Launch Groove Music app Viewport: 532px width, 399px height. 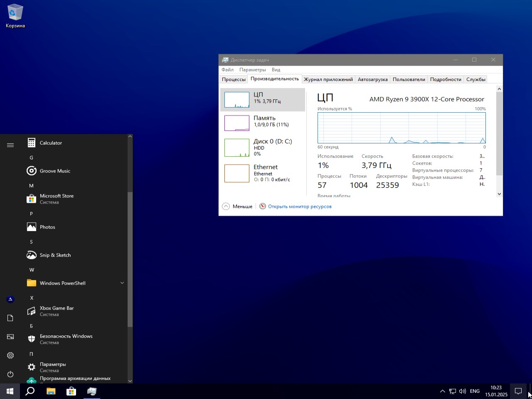(54, 171)
